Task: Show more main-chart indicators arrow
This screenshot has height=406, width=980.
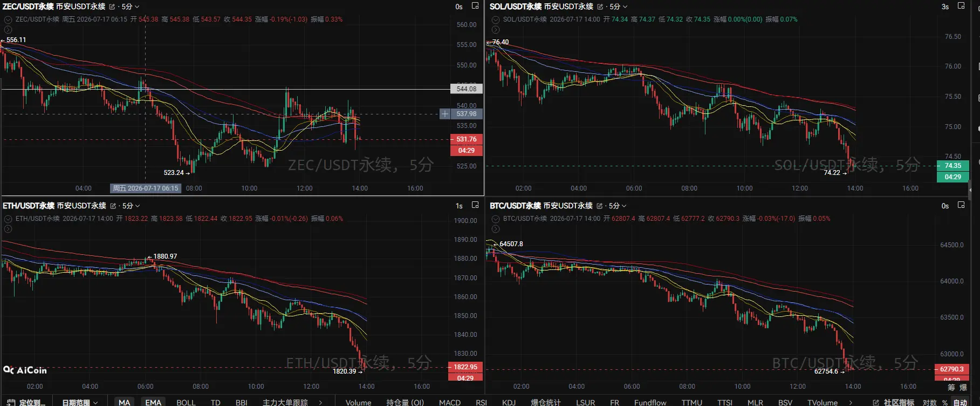Action: [320, 402]
